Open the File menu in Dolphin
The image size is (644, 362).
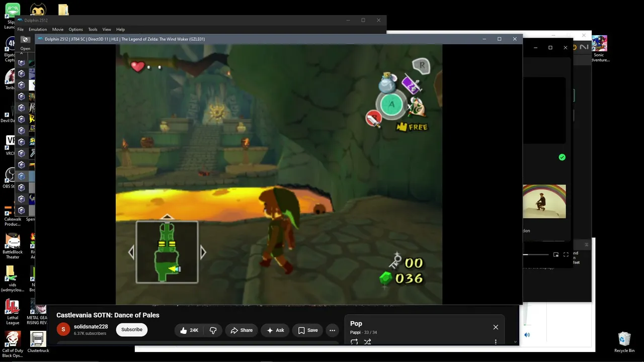point(20,30)
